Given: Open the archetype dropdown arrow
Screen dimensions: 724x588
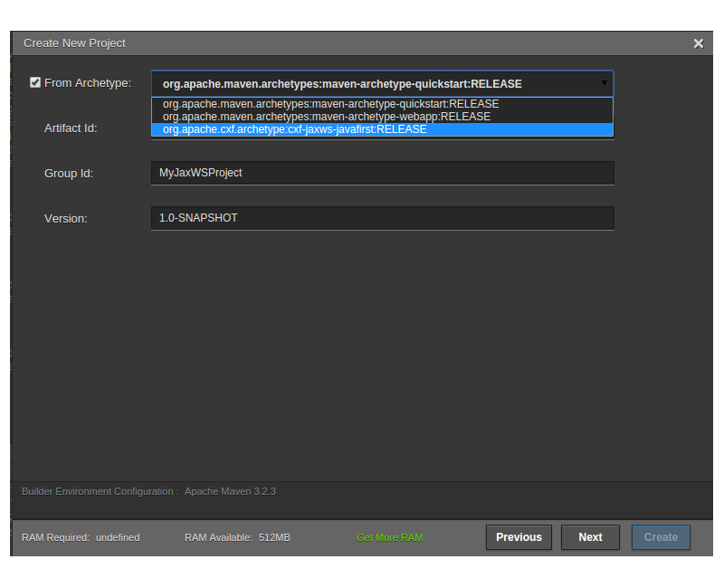Looking at the screenshot, I should (x=604, y=83).
